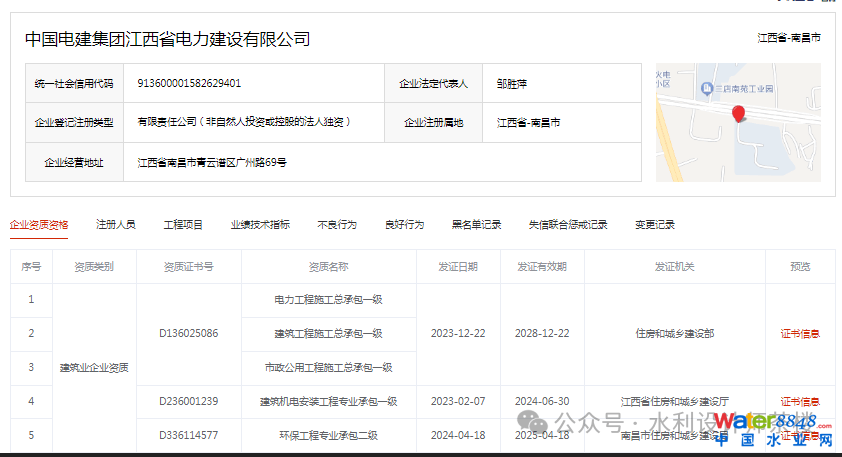Open the 注册人员 tab
The width and height of the screenshot is (842, 457).
116,225
